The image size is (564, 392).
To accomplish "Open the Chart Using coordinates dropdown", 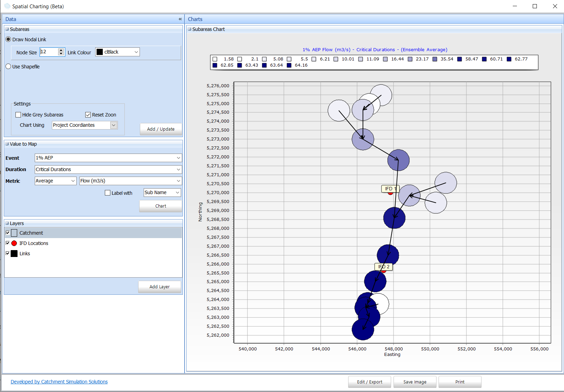I will pyautogui.click(x=113, y=125).
